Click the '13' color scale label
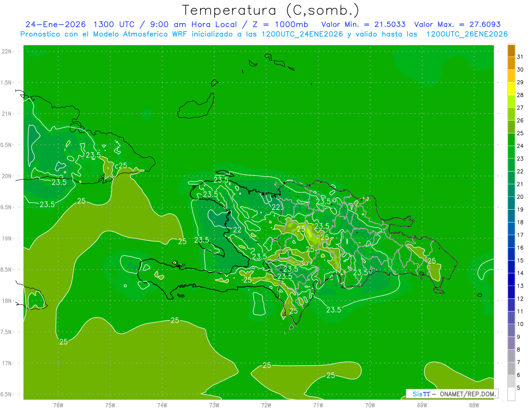 tap(520, 286)
